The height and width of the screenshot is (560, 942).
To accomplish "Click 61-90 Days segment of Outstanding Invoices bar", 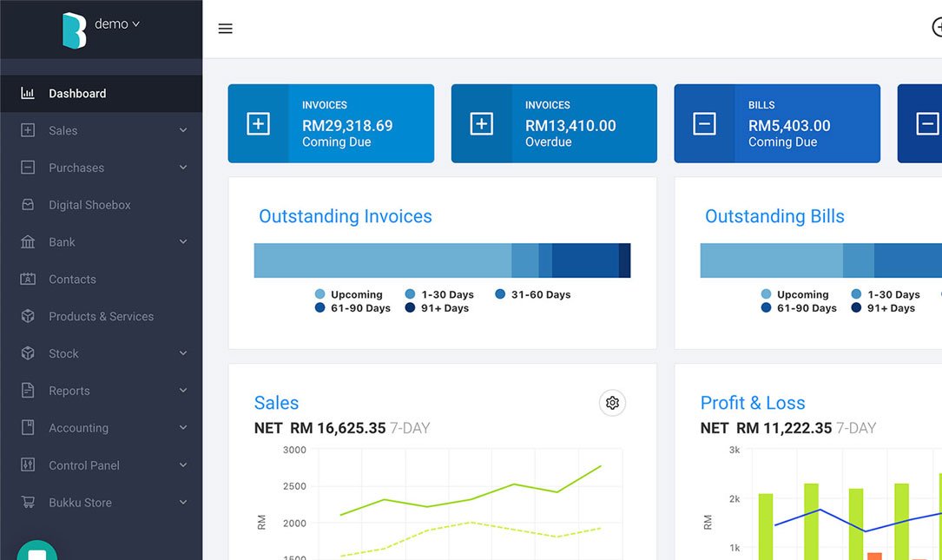I will (x=585, y=260).
